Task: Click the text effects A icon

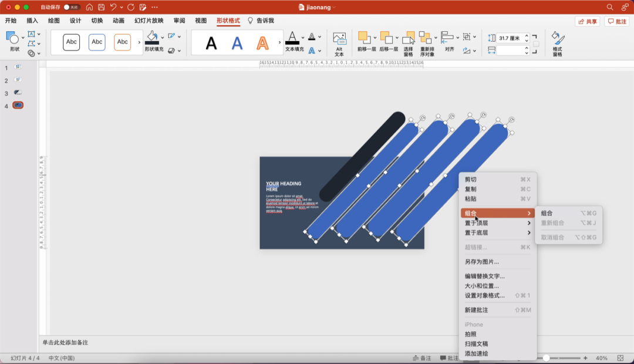Action: coord(312,50)
